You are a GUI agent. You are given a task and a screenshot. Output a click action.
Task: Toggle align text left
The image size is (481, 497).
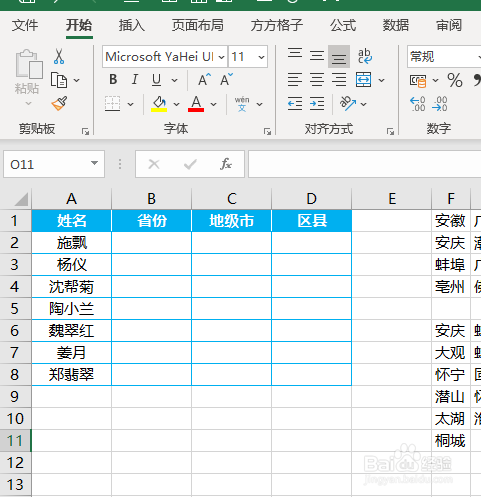295,80
